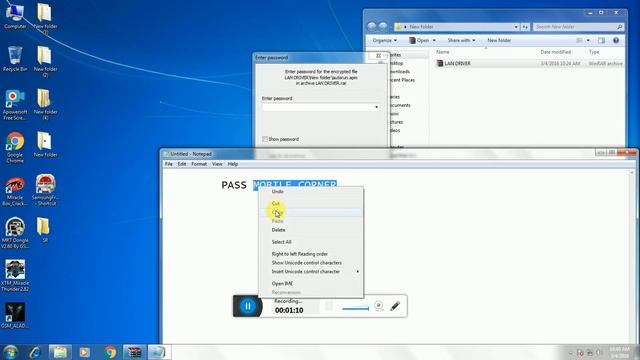Image resolution: width=640 pixels, height=360 pixels.
Task: Open Notepad's Edit menu
Action: (x=182, y=164)
